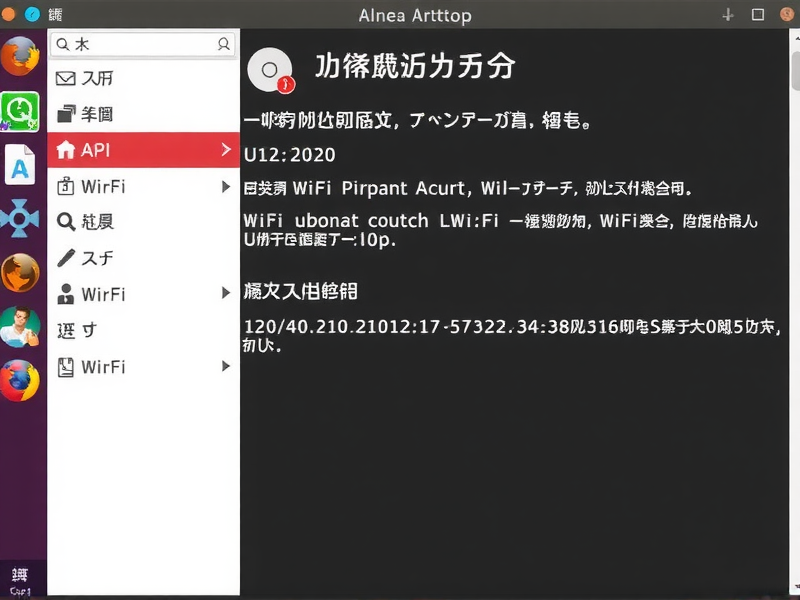
Task: Select the home icon on the API row
Action: (65, 150)
